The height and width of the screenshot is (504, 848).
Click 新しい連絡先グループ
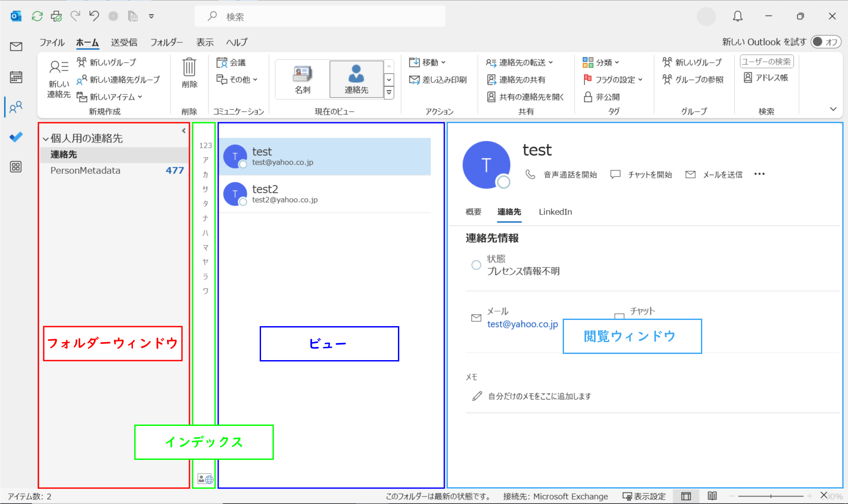tap(118, 79)
